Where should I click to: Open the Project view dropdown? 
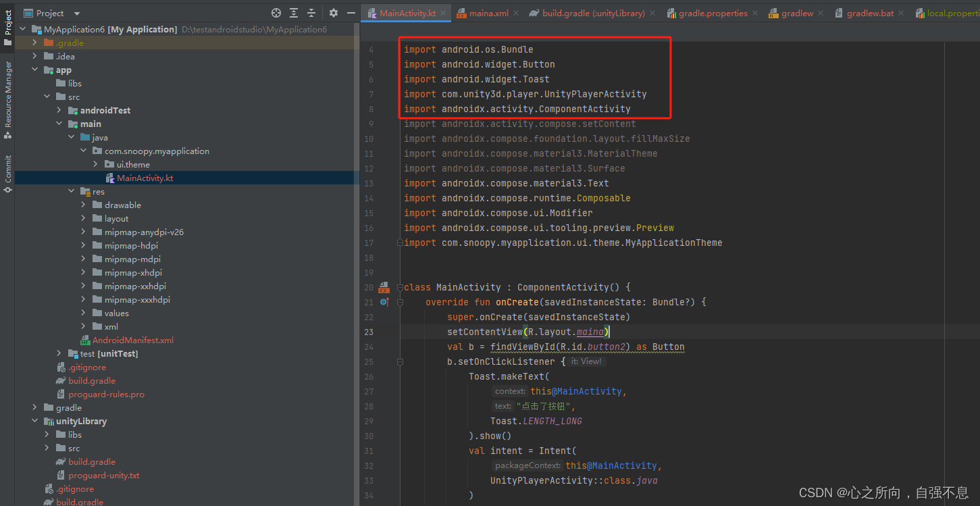(53, 13)
